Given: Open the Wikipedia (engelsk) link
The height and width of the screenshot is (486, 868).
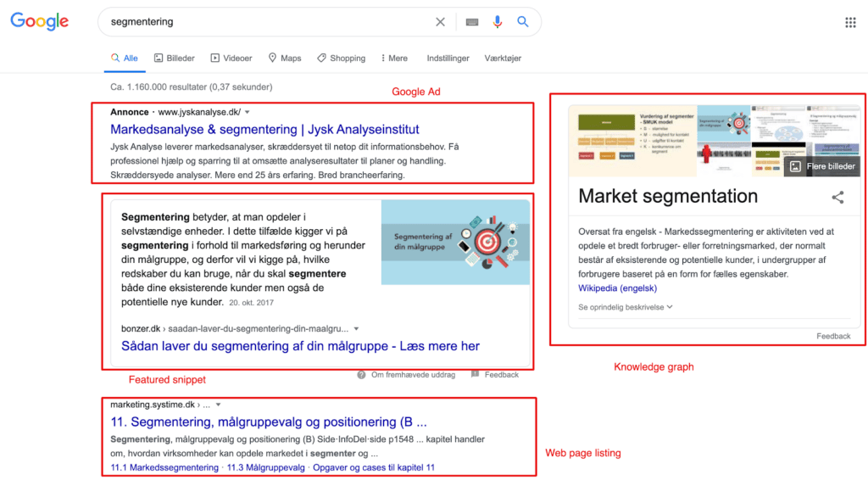Looking at the screenshot, I should (617, 288).
